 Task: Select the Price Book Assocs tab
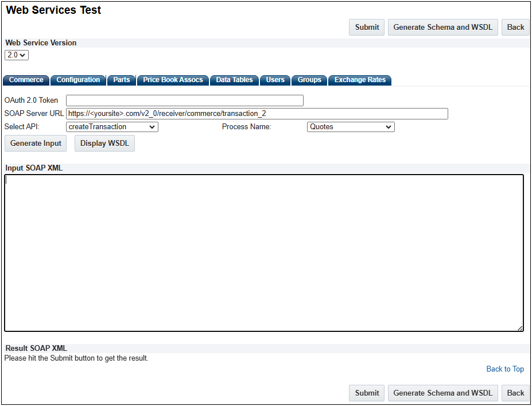click(172, 80)
